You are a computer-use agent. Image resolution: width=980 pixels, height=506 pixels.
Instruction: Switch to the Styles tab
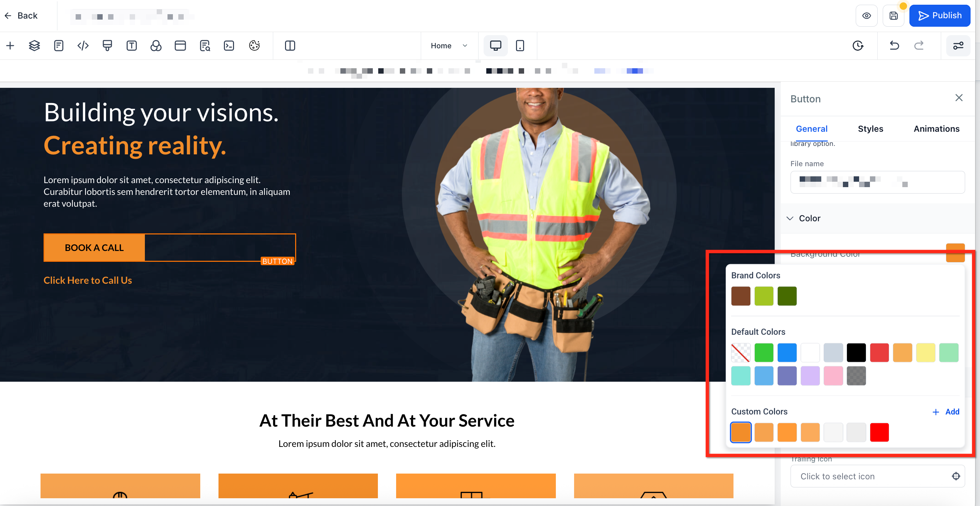pyautogui.click(x=870, y=129)
